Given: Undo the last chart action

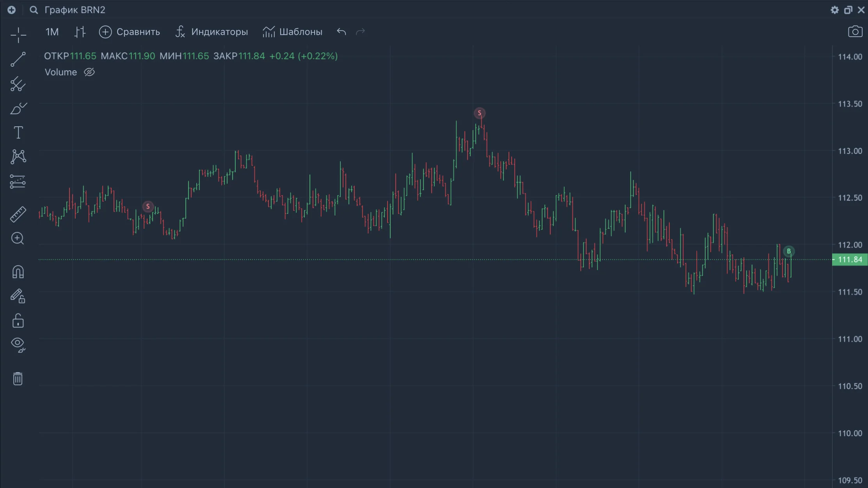Looking at the screenshot, I should [342, 32].
